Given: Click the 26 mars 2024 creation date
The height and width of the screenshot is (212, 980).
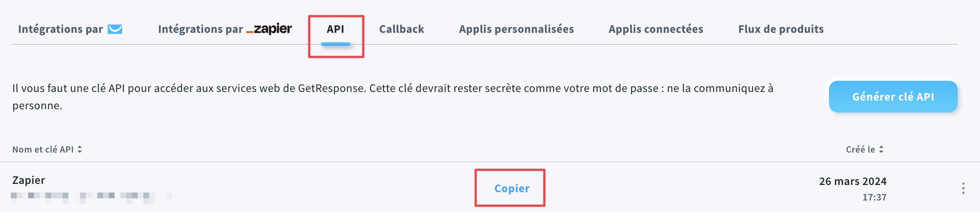Looking at the screenshot, I should pos(852,181).
